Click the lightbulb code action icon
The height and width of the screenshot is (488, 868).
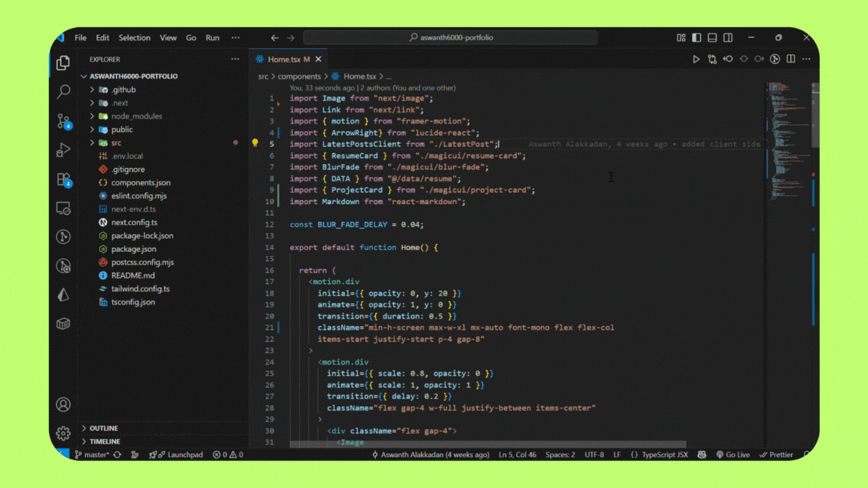255,143
